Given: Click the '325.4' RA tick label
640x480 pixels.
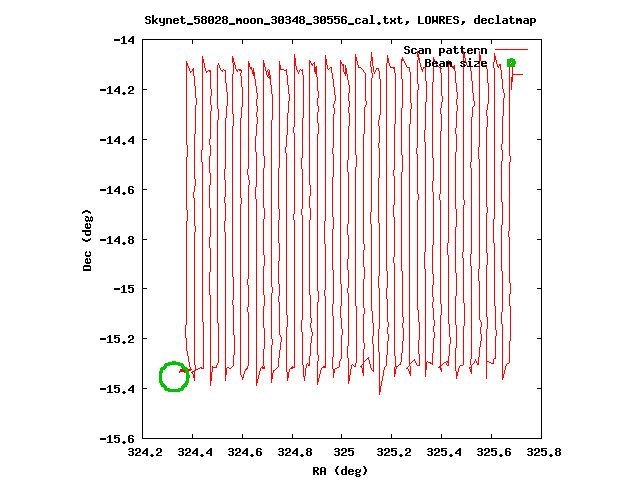Looking at the screenshot, I should click(x=444, y=452).
